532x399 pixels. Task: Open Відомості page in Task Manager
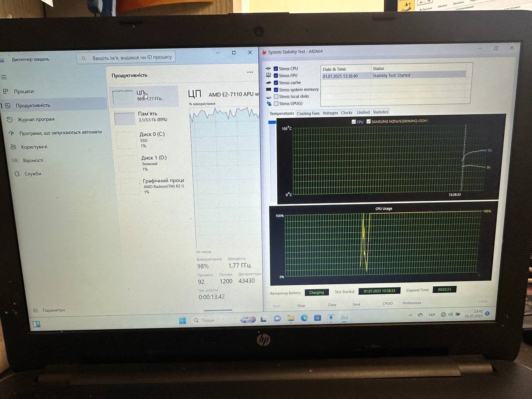(x=33, y=160)
